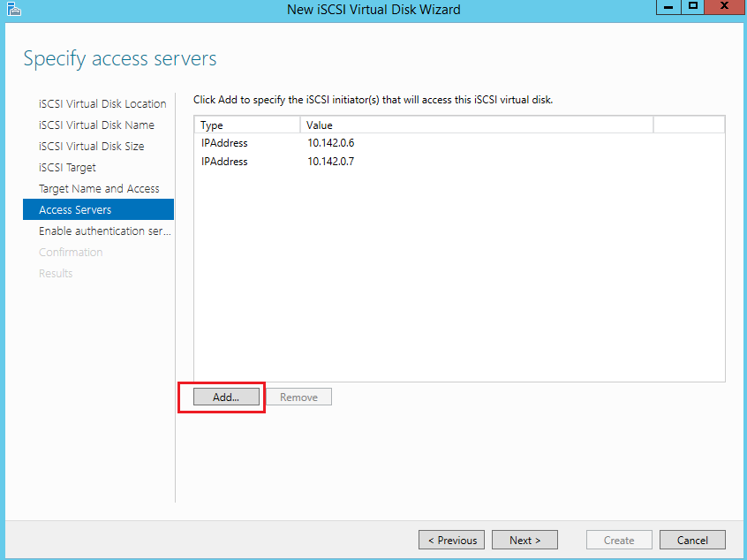Open Enable authentication services step
The height and width of the screenshot is (560, 747).
click(104, 231)
